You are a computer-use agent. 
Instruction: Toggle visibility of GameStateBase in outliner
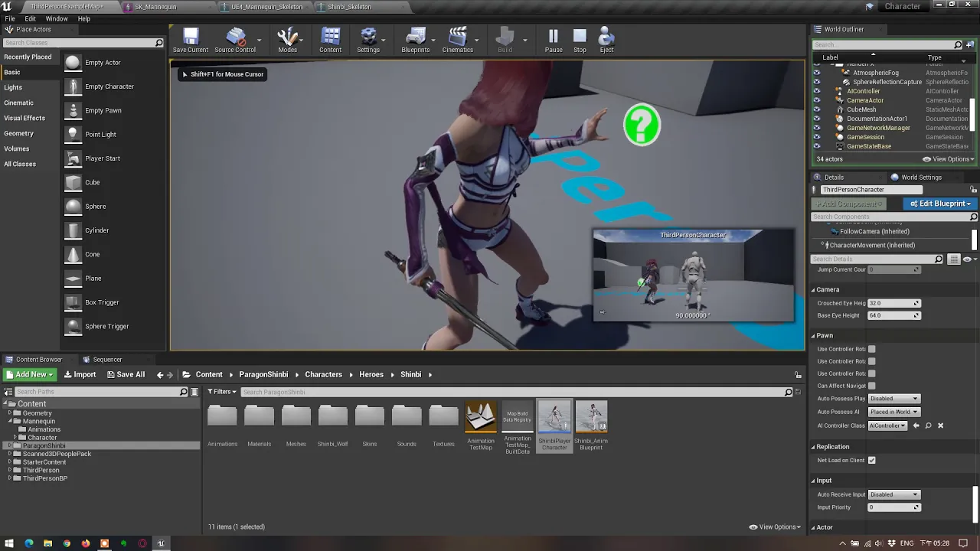pos(816,146)
